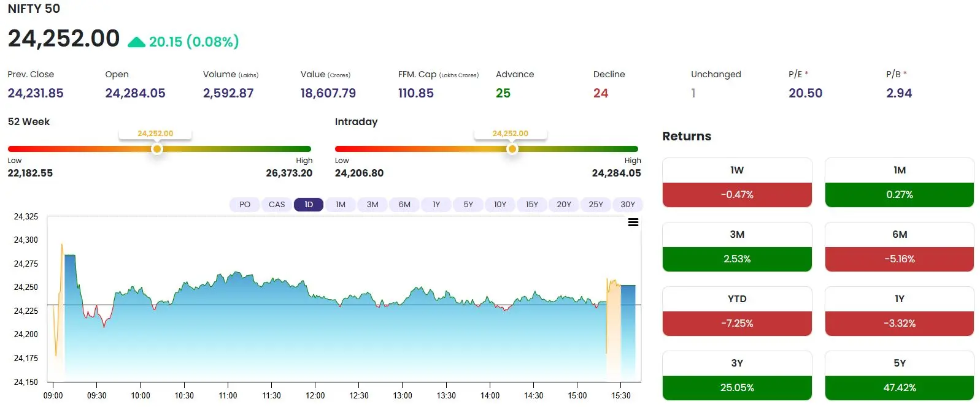980x407 pixels.
Task: Open the 1M returns card
Action: click(900, 183)
